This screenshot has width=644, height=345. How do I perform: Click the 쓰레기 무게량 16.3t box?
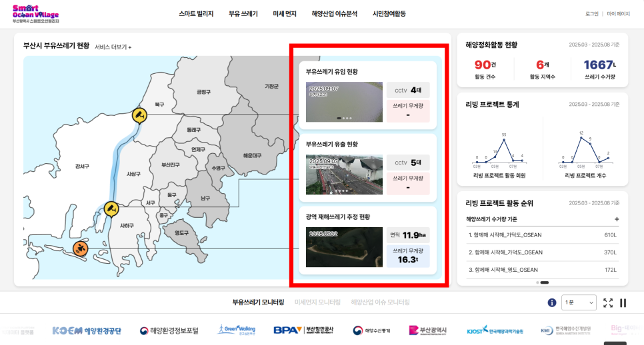pos(408,256)
